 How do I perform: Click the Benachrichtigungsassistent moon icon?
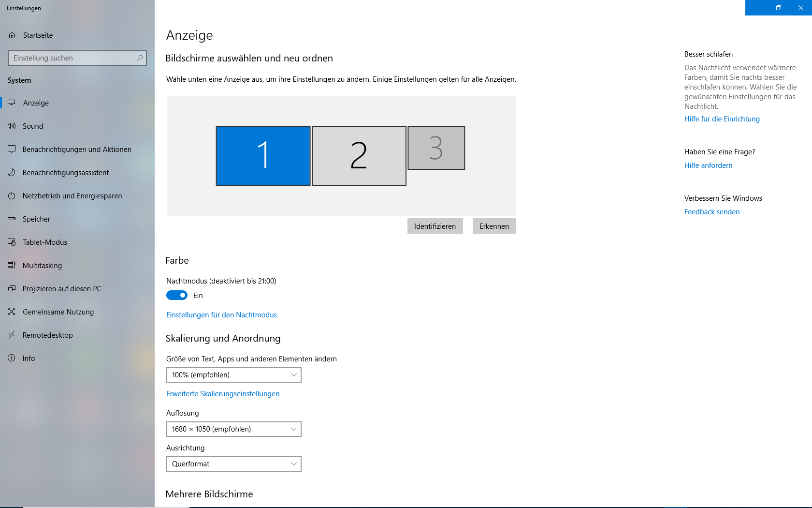coord(12,173)
